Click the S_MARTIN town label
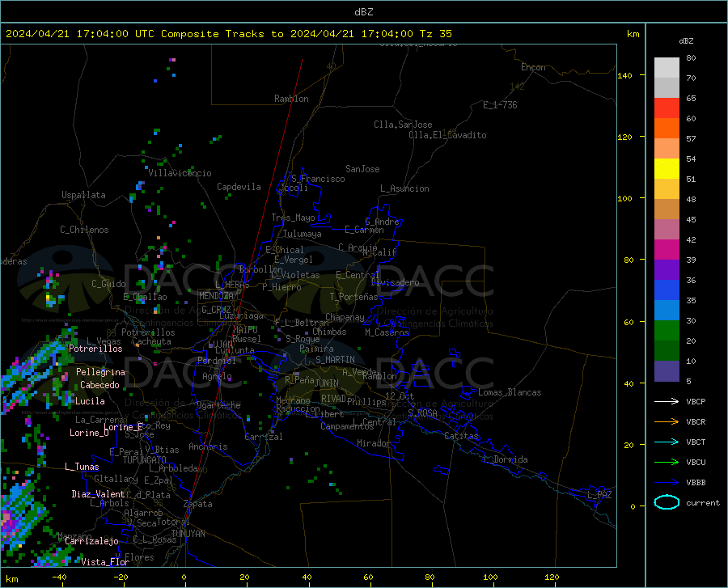Image resolution: width=728 pixels, height=588 pixels. coord(335,360)
